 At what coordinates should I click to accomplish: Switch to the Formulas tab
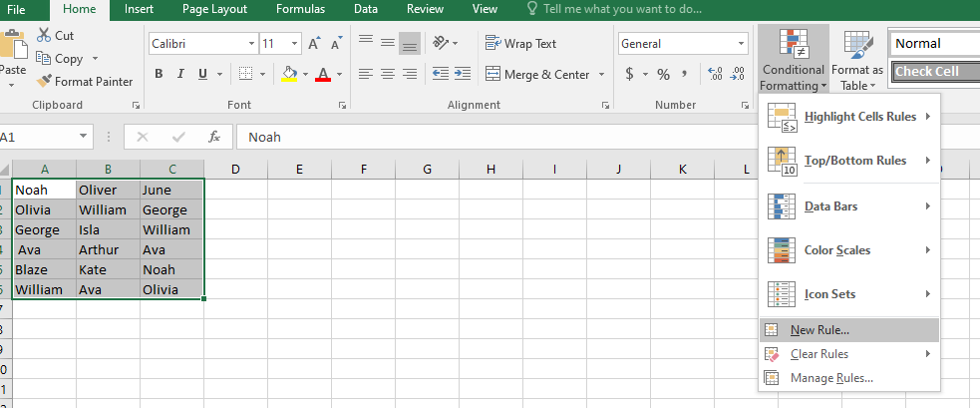(x=300, y=9)
